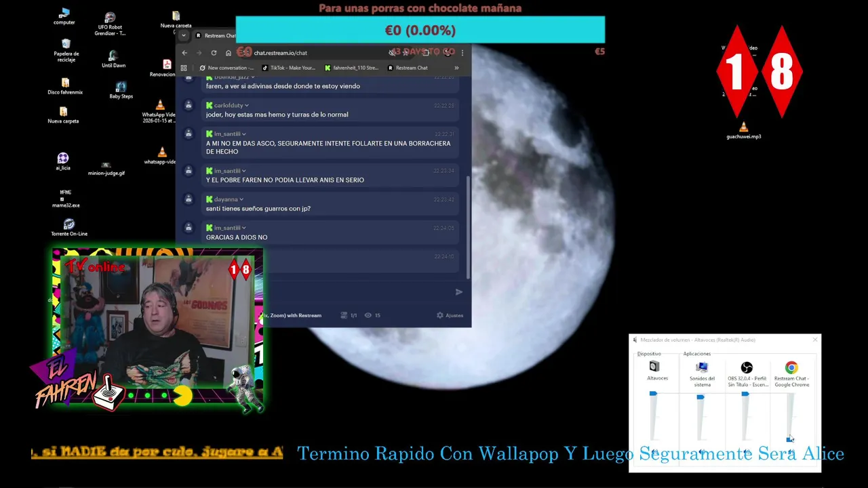
Task: Open fahrenheit_110 Stream bookmark
Action: tap(351, 68)
